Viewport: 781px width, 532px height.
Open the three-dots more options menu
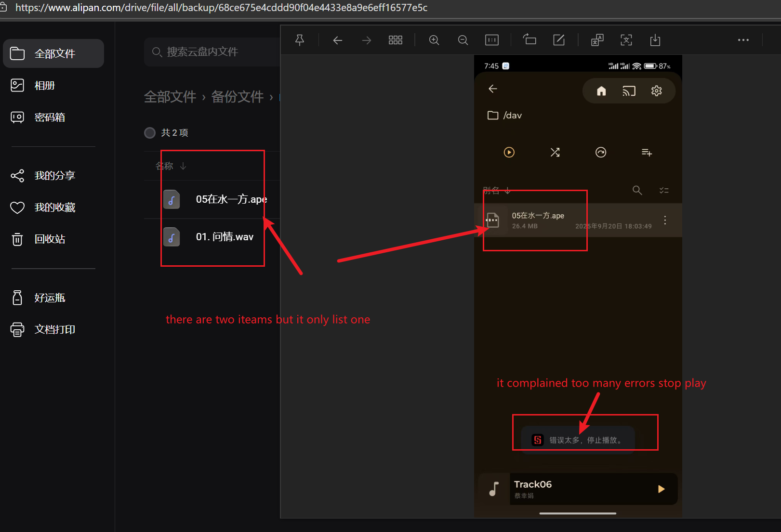(743, 40)
